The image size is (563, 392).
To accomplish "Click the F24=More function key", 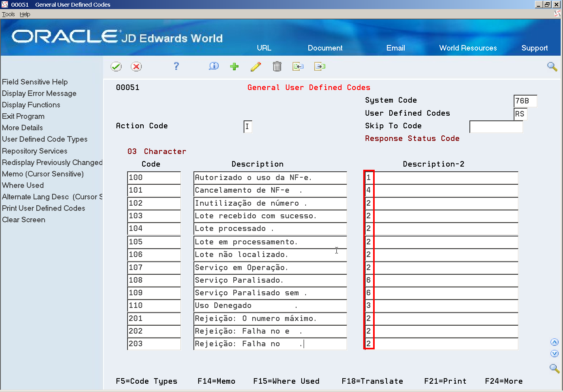I will 504,381.
